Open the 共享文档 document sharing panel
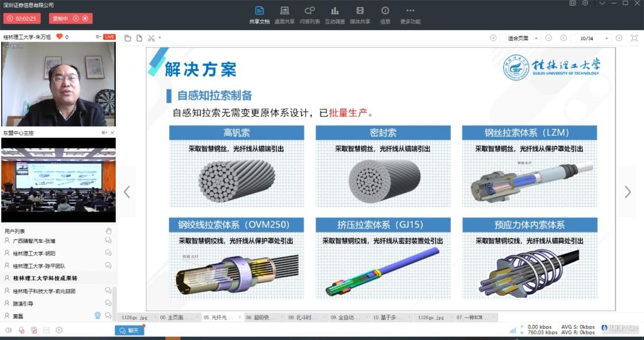The width and height of the screenshot is (644, 340). point(259,14)
